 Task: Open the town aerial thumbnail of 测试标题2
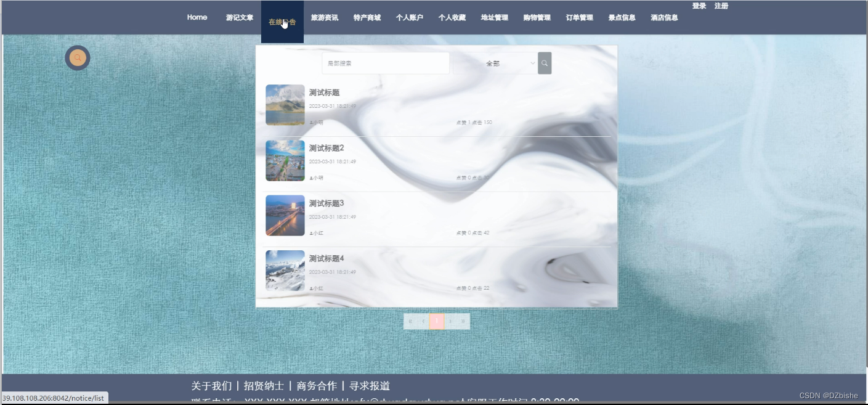[285, 161]
